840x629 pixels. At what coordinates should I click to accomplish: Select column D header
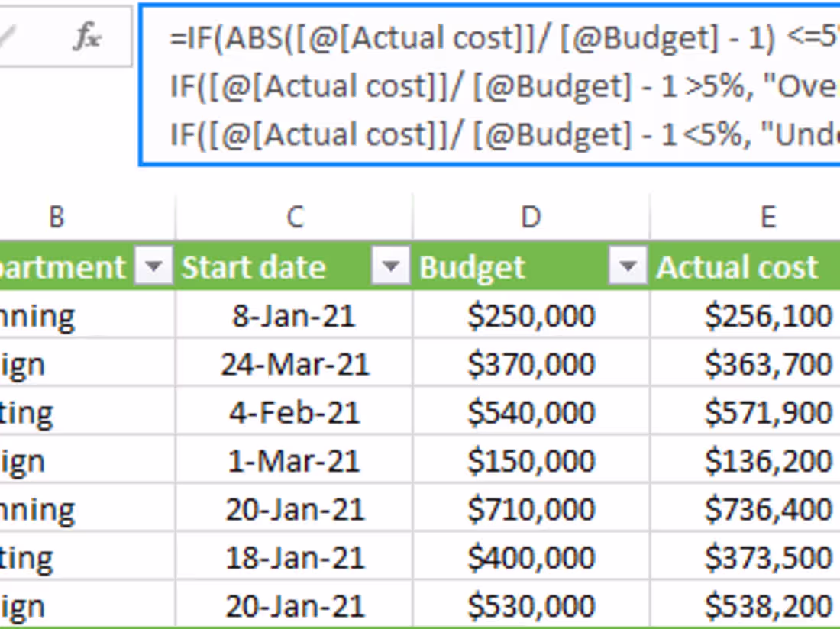(x=531, y=218)
